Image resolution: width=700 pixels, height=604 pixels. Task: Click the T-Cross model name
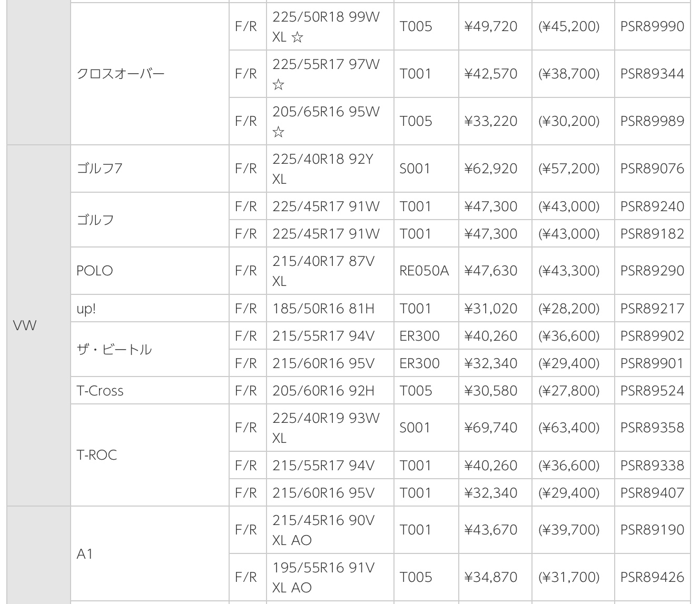[x=100, y=391]
